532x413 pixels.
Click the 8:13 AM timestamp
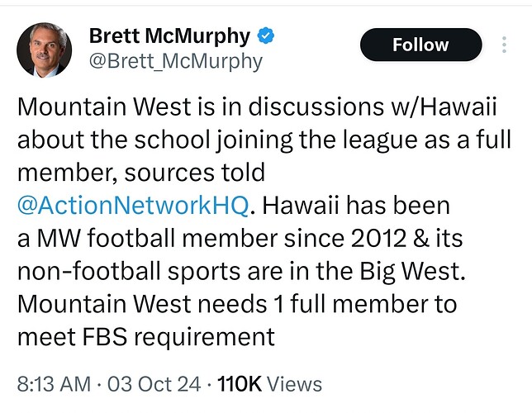(54, 384)
